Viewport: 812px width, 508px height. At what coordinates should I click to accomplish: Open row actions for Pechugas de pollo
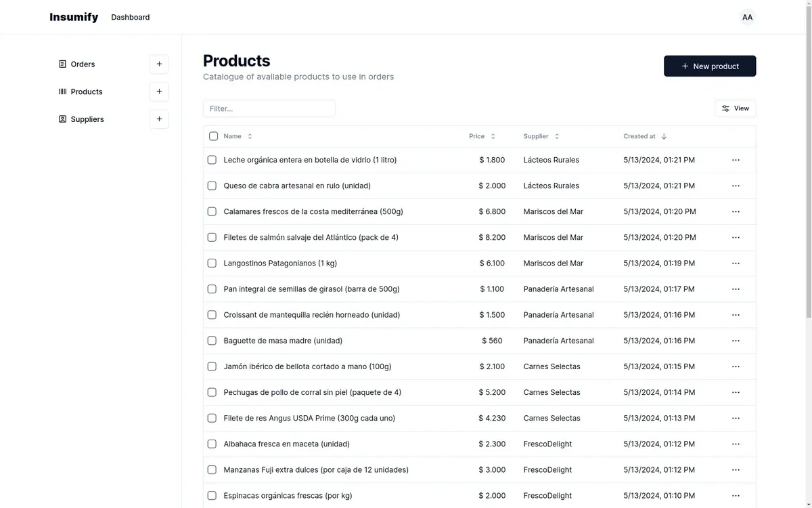(736, 392)
